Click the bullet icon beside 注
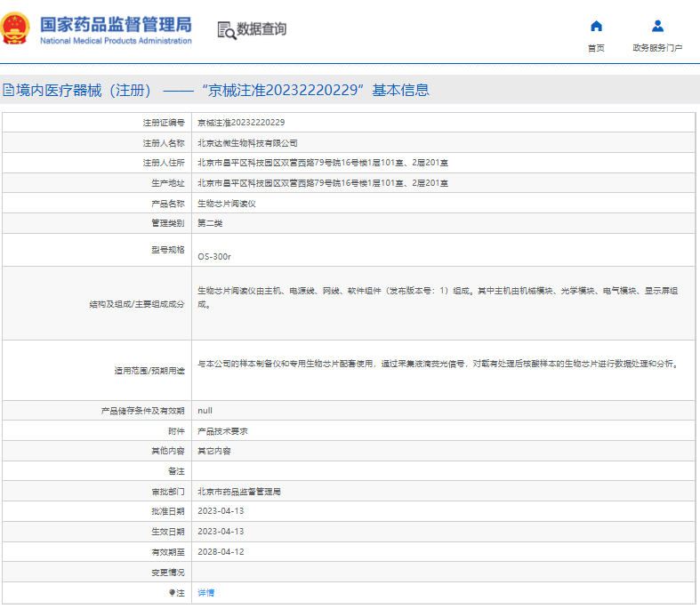Screen dimensions: 700x609 172,592
